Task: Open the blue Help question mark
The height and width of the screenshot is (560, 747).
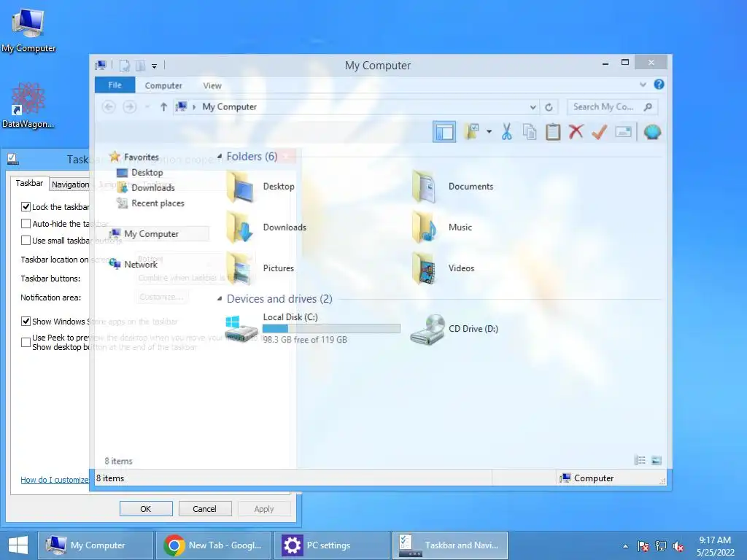Action: [x=659, y=85]
